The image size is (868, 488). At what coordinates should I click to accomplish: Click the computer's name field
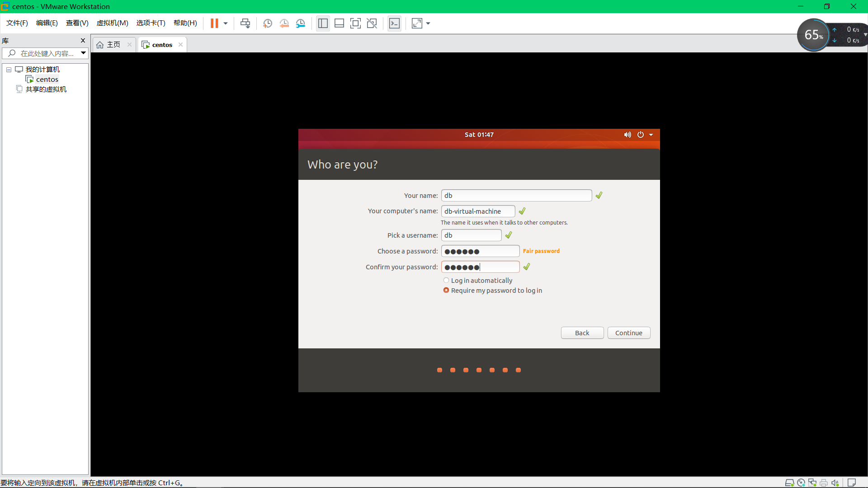478,211
